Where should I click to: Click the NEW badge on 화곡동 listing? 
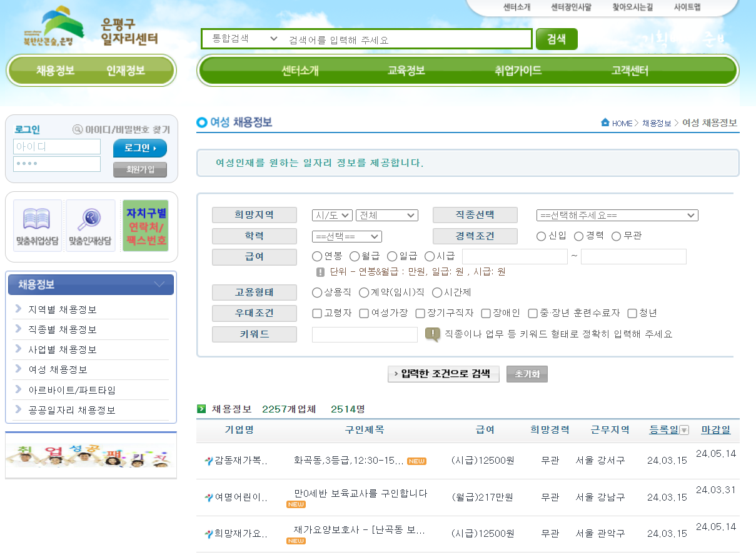(416, 461)
